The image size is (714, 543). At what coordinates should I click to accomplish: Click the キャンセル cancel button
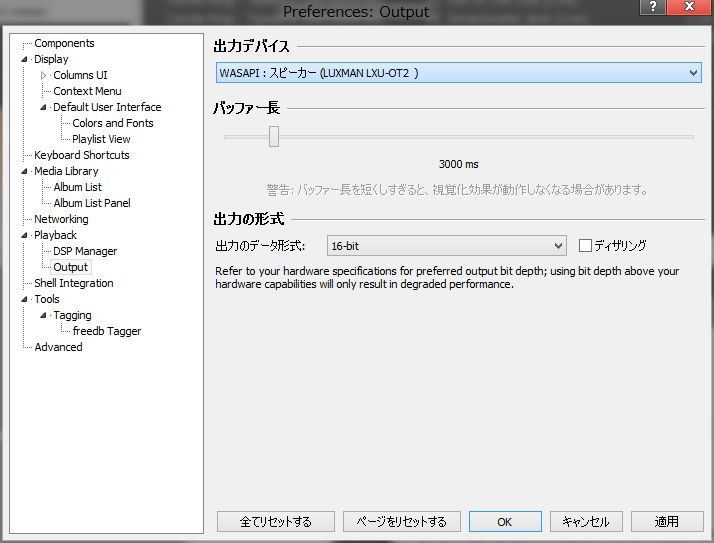pyautogui.click(x=586, y=522)
